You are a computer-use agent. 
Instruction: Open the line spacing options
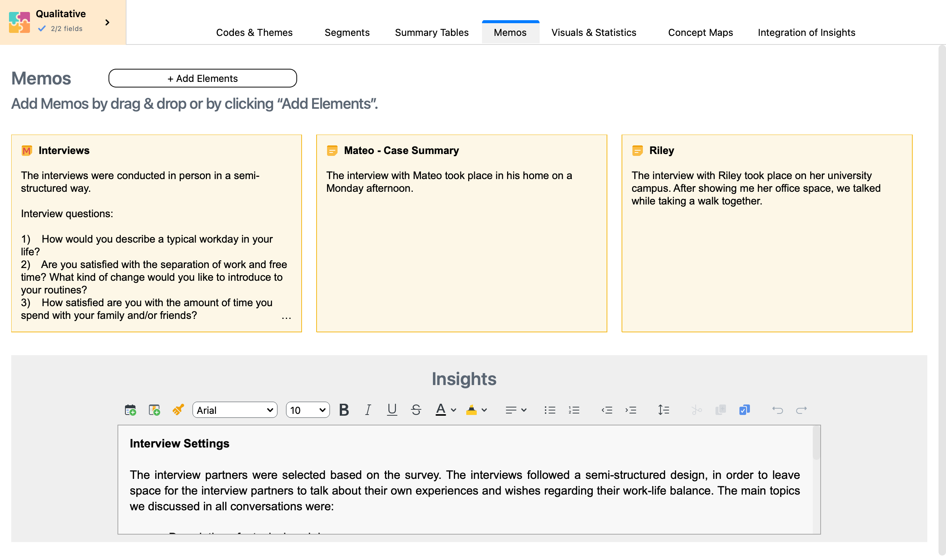coord(663,410)
